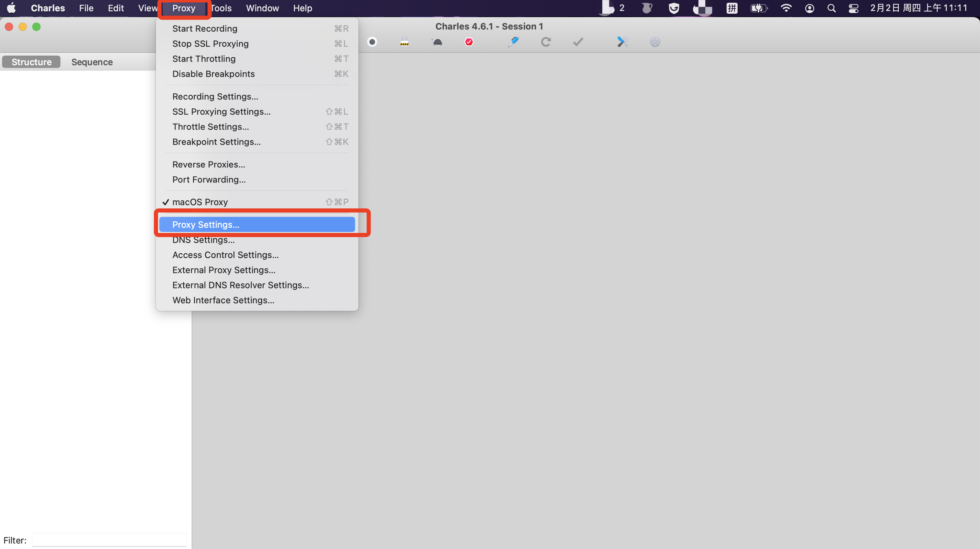Switch to the Sequence tab
Viewport: 980px width, 549px height.
pyautogui.click(x=92, y=62)
